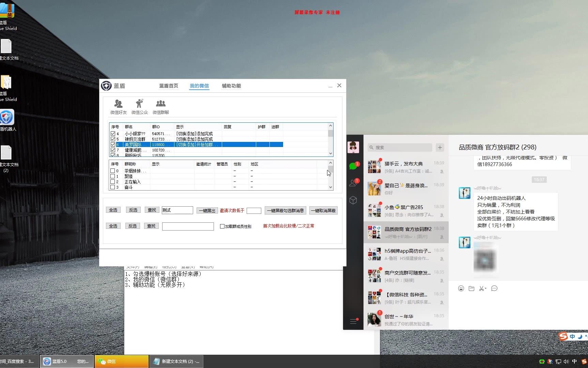Click down arrow of group list scrollbar
The height and width of the screenshot is (368, 588).
point(330,153)
